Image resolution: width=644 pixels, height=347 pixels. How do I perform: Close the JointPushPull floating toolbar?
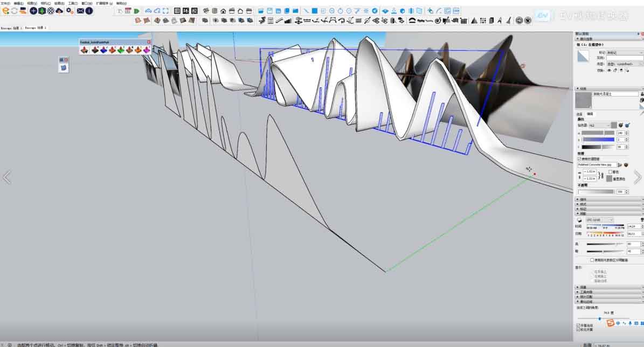pos(149,42)
